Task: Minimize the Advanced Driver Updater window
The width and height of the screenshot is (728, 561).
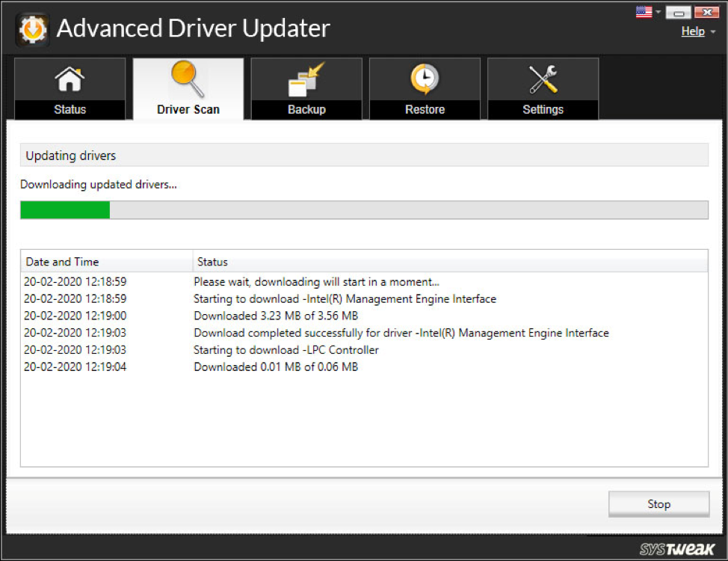Action: coord(679,13)
